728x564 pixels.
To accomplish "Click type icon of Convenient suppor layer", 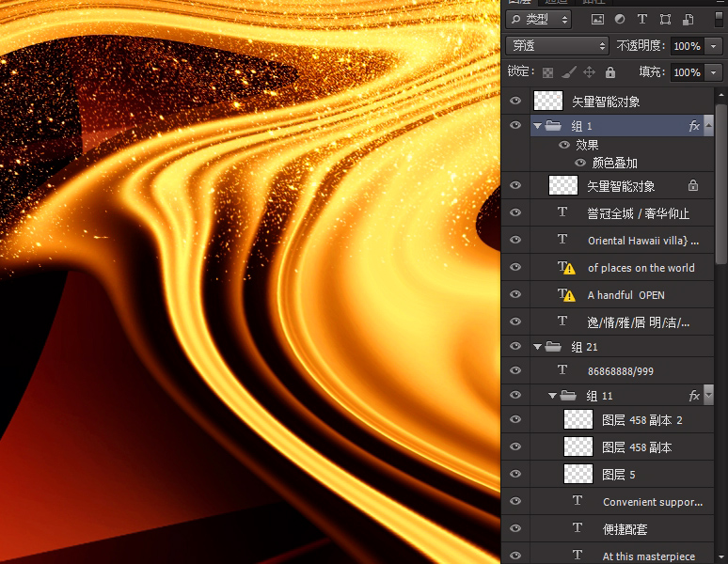I will [x=578, y=500].
